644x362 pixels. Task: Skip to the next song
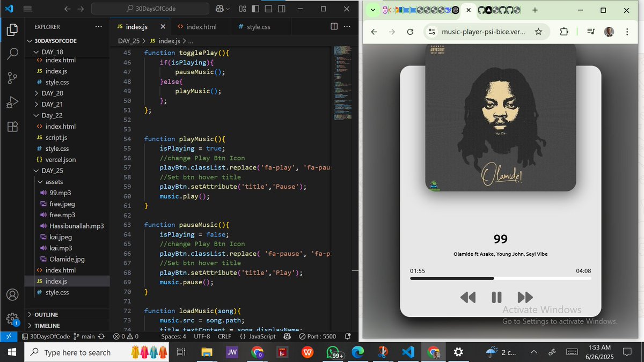tap(525, 297)
